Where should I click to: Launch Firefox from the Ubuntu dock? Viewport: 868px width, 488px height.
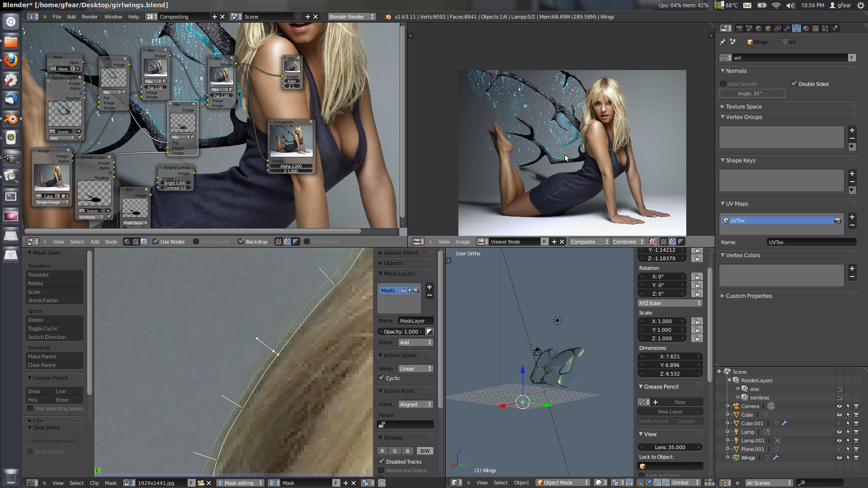coord(11,61)
